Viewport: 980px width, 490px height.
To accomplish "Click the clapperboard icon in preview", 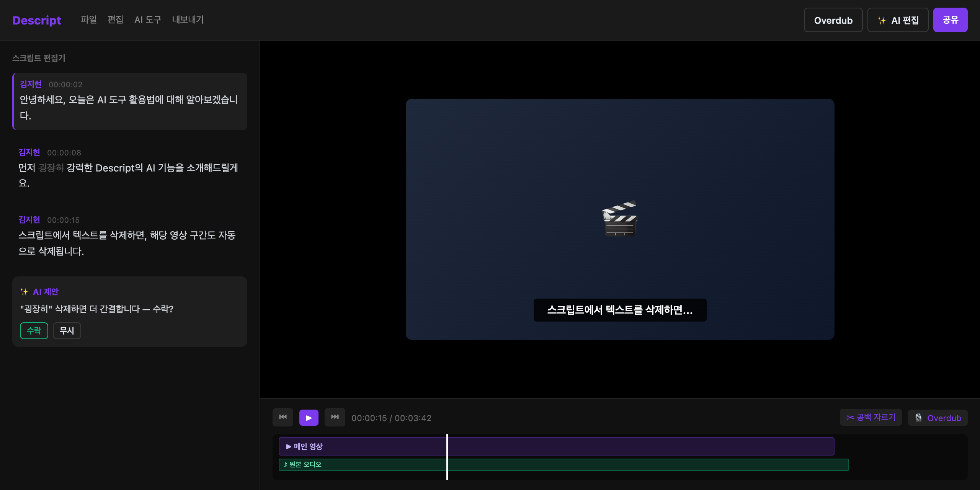I will [x=620, y=219].
